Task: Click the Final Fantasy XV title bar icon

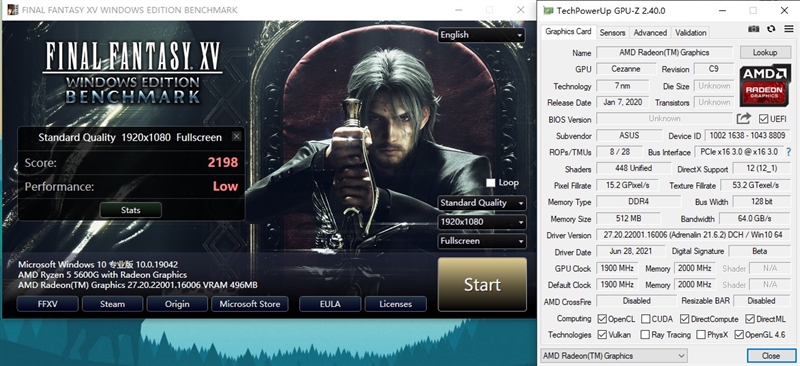Action: pyautogui.click(x=12, y=10)
